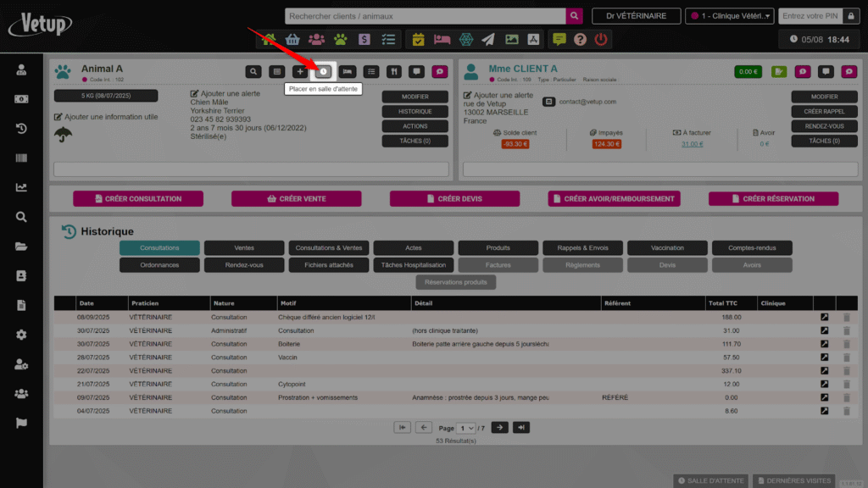868x488 pixels.
Task: Open the Dr VÉTÉRINAIRE user selector
Action: 636,16
